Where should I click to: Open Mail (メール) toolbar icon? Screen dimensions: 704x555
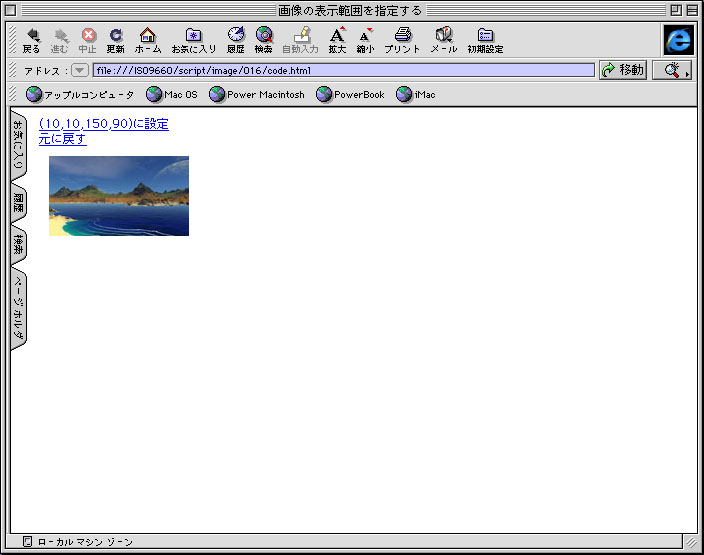(444, 40)
